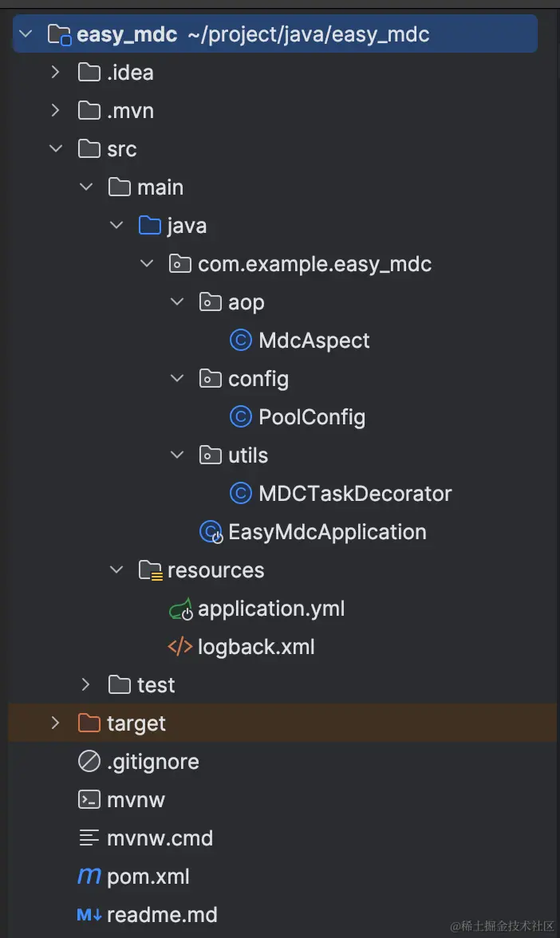Select the test folder label
560x938 pixels.
click(x=156, y=685)
